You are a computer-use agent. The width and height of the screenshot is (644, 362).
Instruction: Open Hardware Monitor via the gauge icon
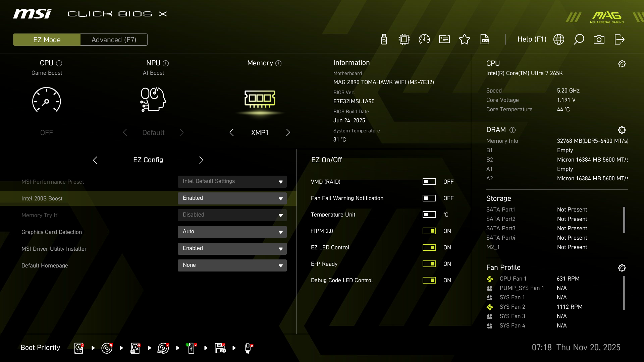click(x=424, y=39)
